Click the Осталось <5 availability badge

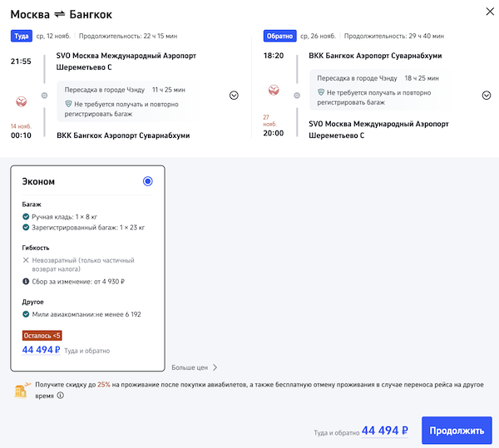coord(42,336)
